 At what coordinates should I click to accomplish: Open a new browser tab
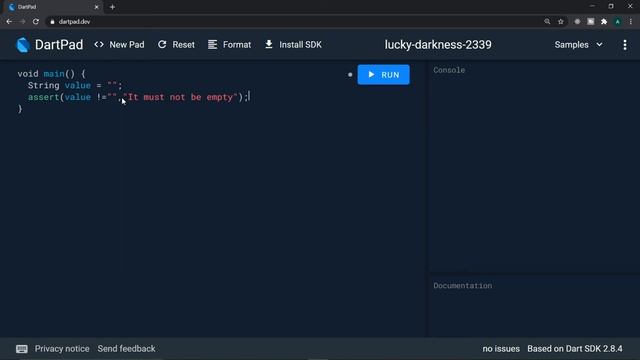pos(112,7)
